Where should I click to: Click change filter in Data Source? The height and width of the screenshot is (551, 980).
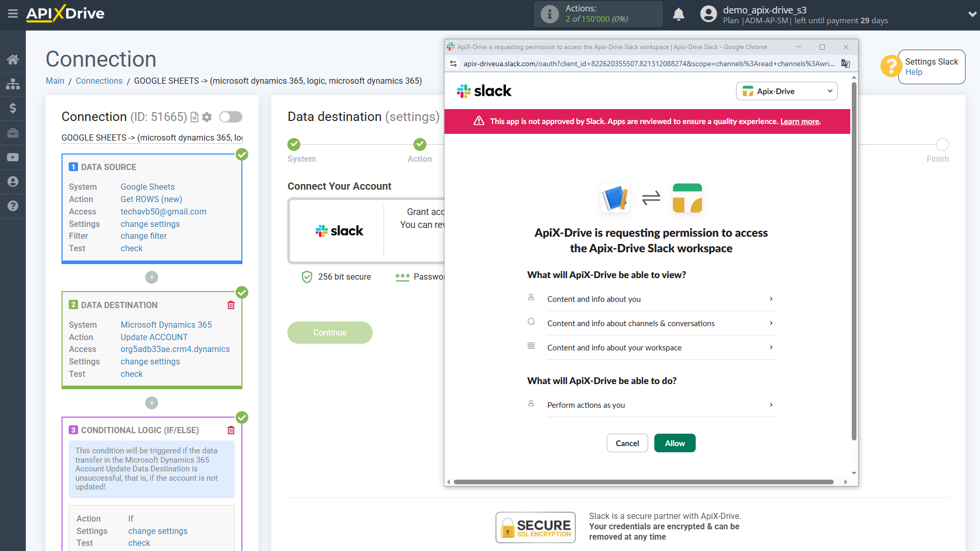click(144, 236)
